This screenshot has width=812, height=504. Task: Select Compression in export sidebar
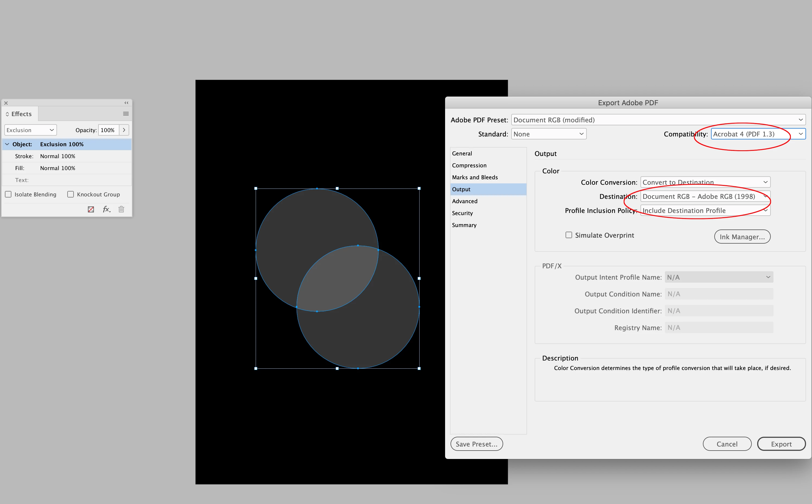pyautogui.click(x=469, y=165)
